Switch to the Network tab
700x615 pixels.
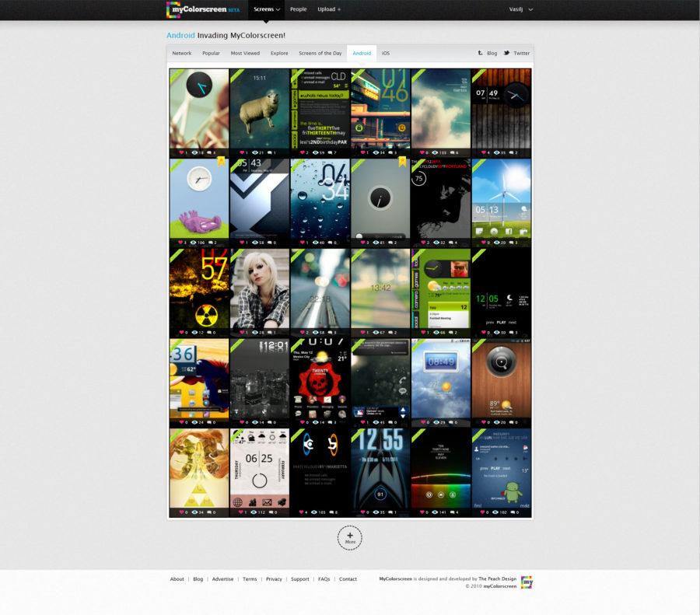point(182,53)
